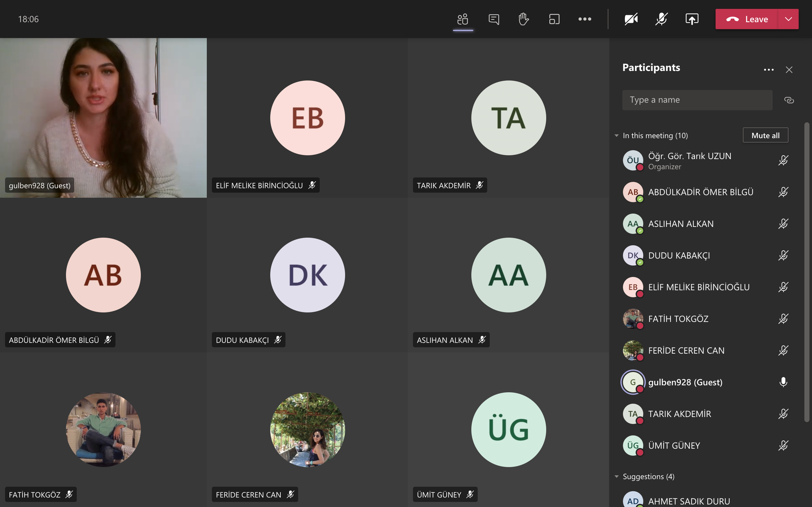Raise your hand using the hand icon
The height and width of the screenshot is (507, 812).
tap(523, 19)
